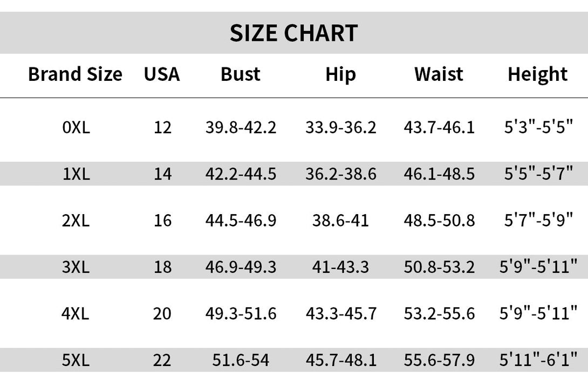Click the 3XL row label
Screen dimensions: 588x392
pyautogui.click(x=76, y=267)
